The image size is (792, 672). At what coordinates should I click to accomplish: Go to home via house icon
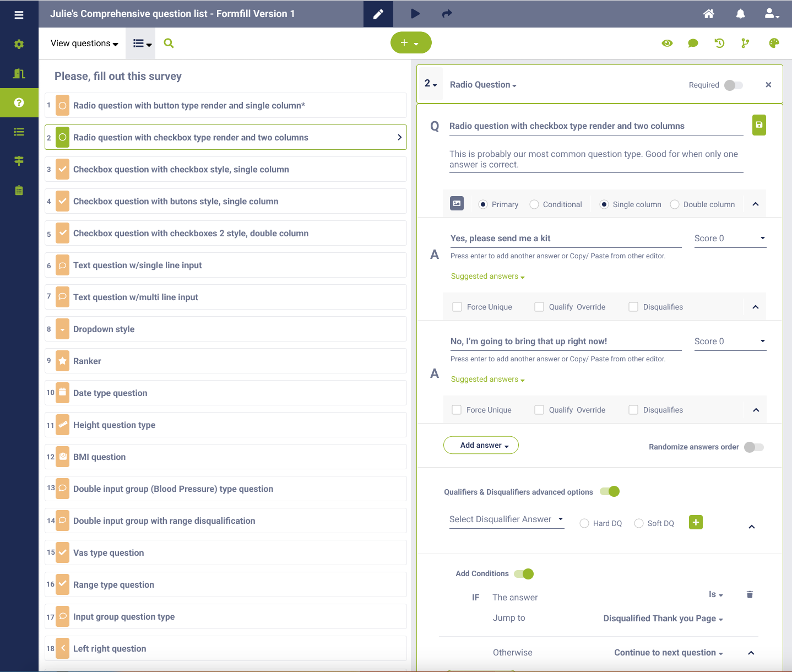tap(709, 14)
